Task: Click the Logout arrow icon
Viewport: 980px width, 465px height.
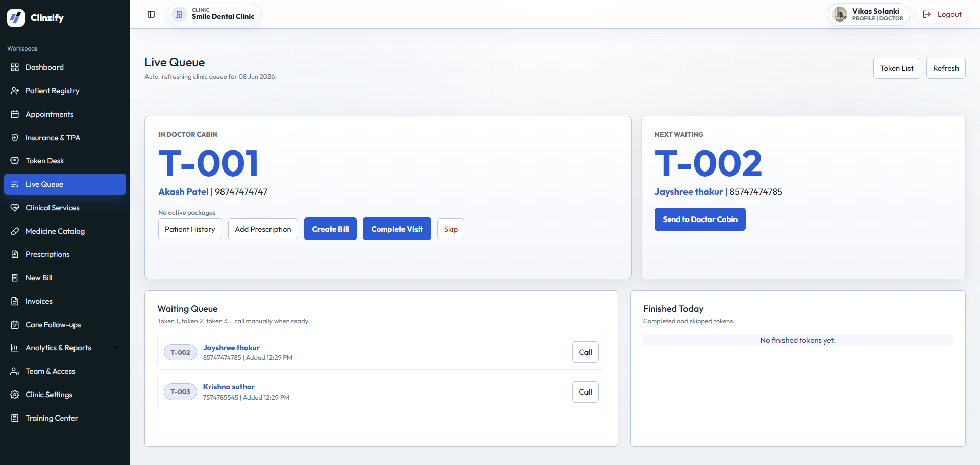Action: pyautogui.click(x=927, y=14)
